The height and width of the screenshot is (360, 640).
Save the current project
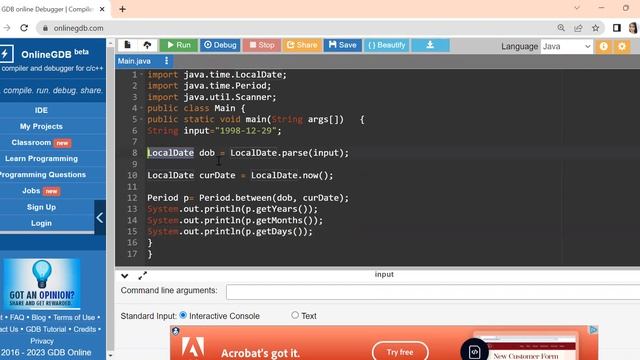click(342, 45)
